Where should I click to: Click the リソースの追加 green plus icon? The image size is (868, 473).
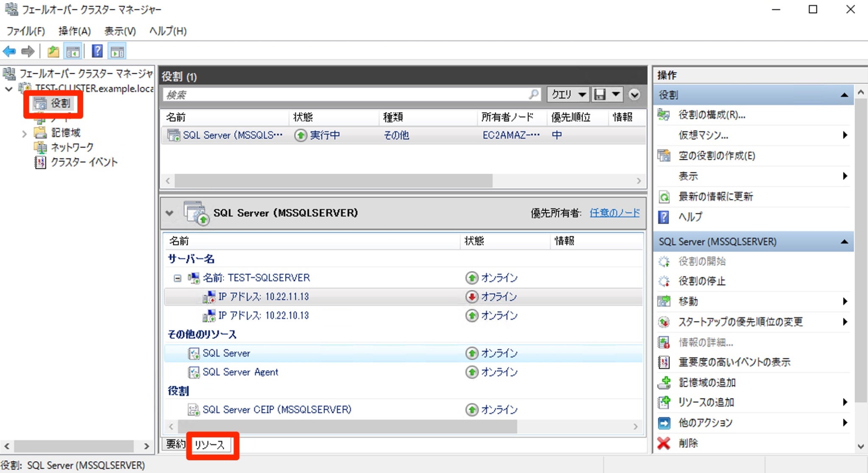pyautogui.click(x=663, y=402)
